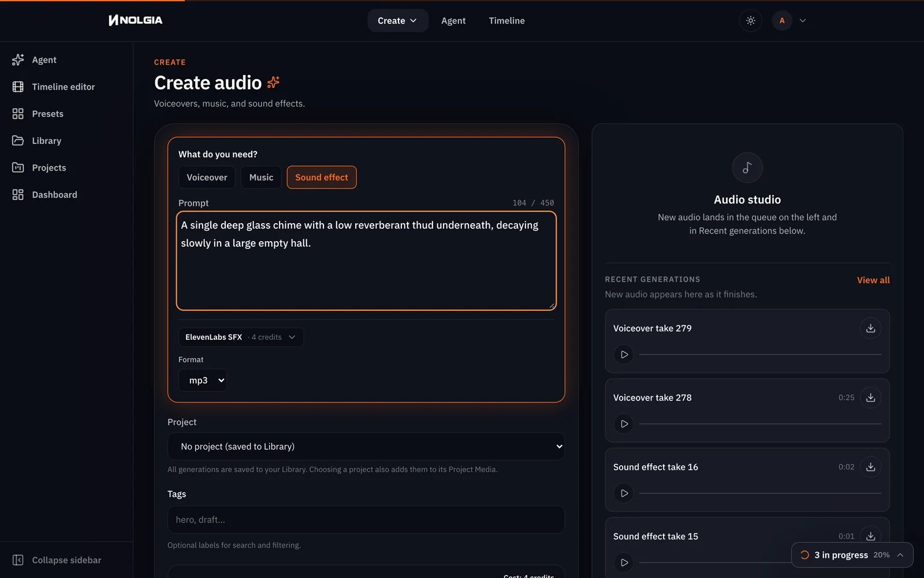Select the Voiceover audio type
This screenshot has width=924, height=578.
(207, 177)
